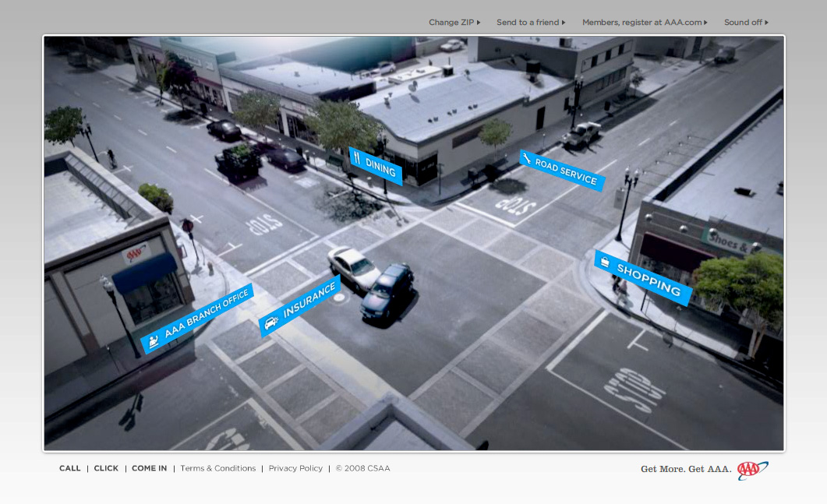The height and width of the screenshot is (504, 827).
Task: Click the CLICK footer link
Action: click(x=106, y=468)
